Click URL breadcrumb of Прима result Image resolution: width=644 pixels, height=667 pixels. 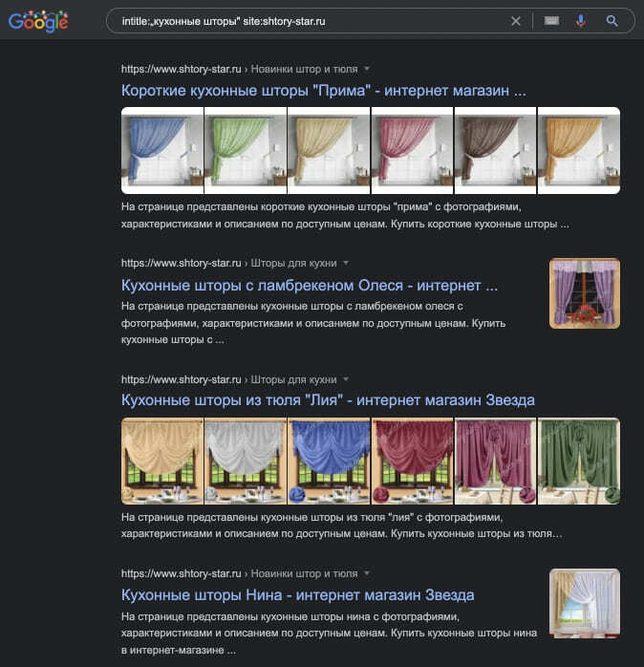point(240,69)
